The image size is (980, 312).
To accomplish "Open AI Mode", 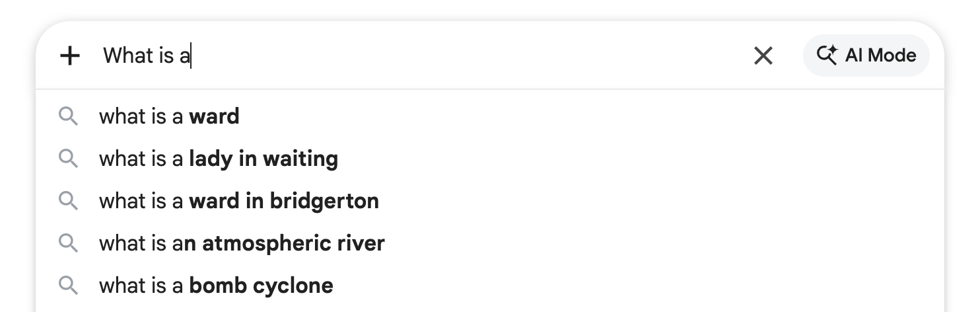I will [866, 56].
